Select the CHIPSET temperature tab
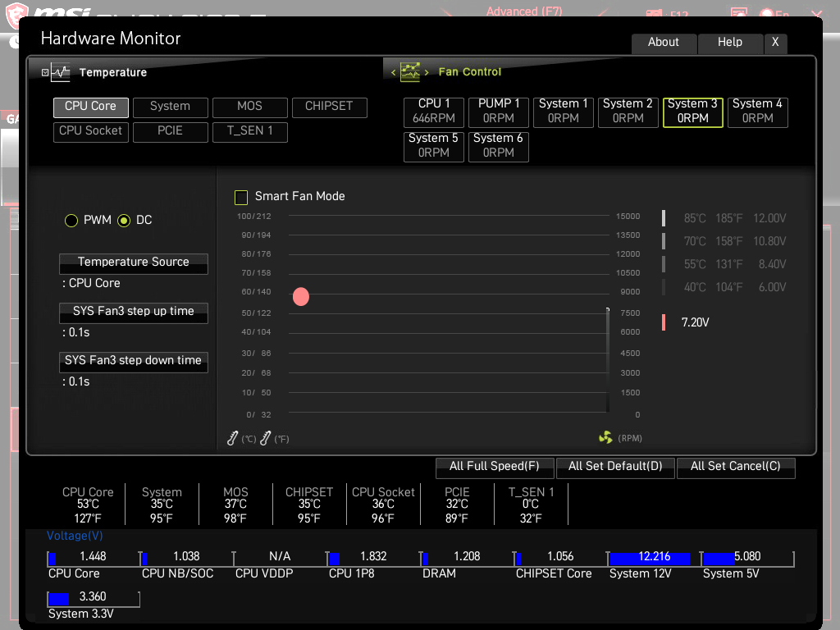This screenshot has width=840, height=630. 330,107
